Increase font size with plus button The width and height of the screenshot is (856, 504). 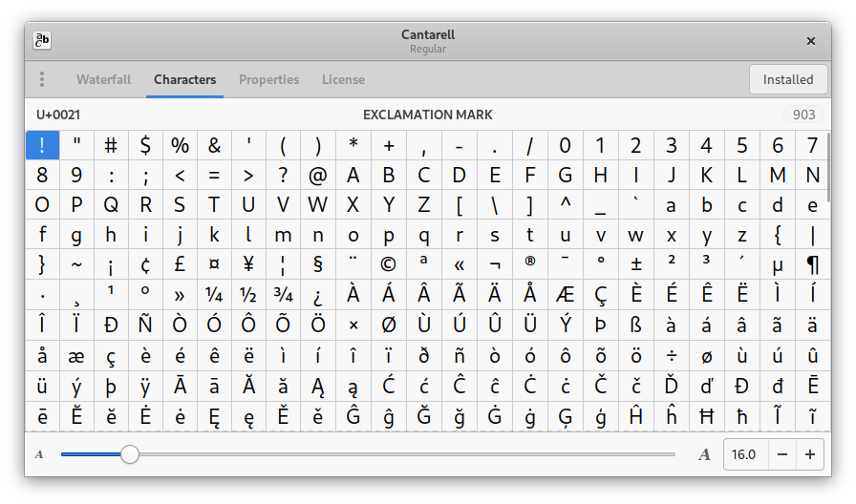tap(810, 454)
